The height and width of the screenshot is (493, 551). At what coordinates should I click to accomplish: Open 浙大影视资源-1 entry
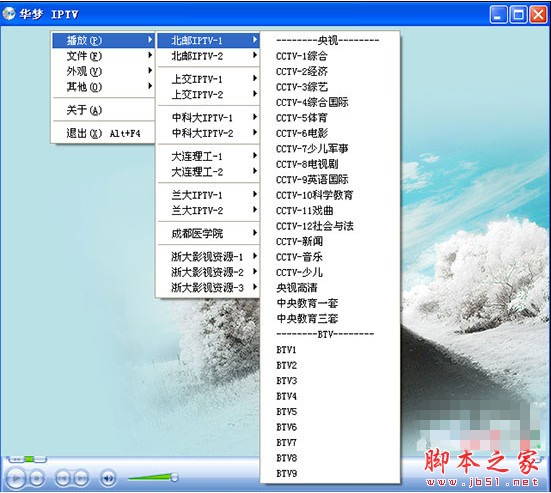pyautogui.click(x=208, y=257)
